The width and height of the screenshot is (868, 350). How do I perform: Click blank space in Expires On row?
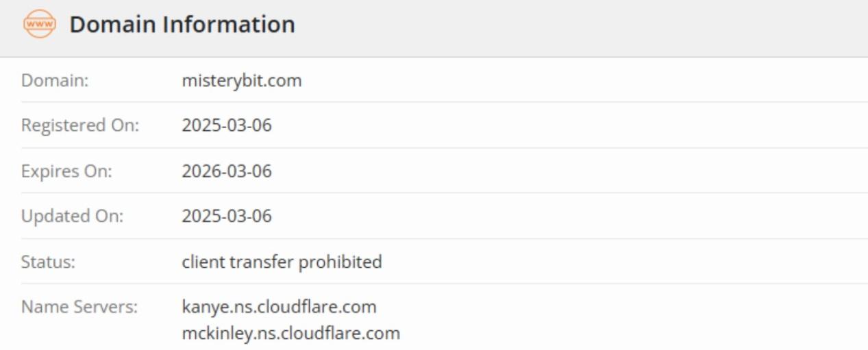click(569, 171)
